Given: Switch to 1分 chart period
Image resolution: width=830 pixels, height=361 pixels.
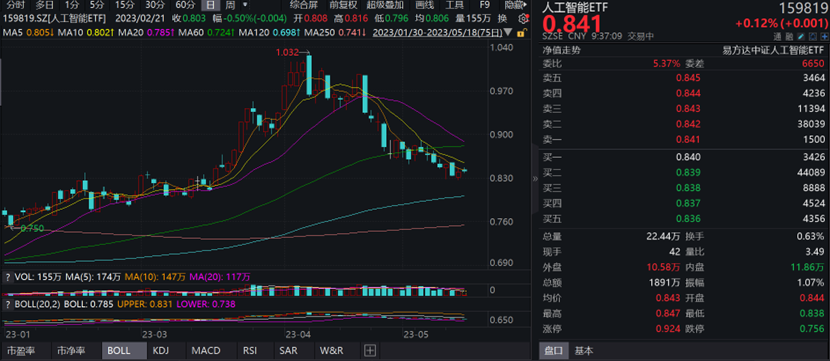Looking at the screenshot, I should click(x=71, y=5).
